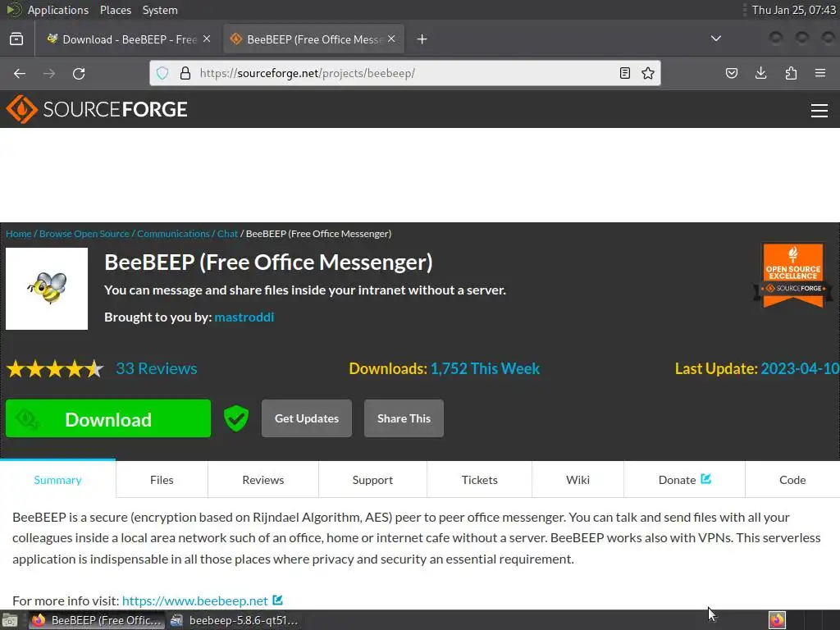The height and width of the screenshot is (630, 840).
Task: Click the URL address bar field
Action: coord(404,73)
